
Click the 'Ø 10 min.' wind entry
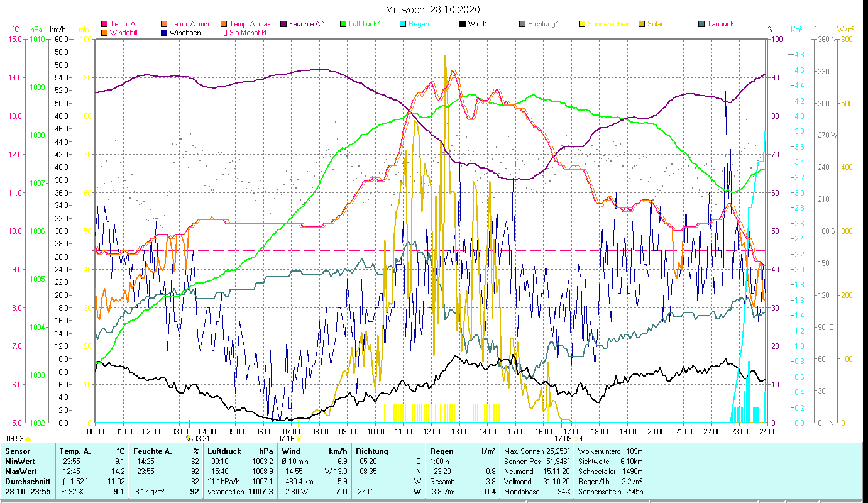297,462
